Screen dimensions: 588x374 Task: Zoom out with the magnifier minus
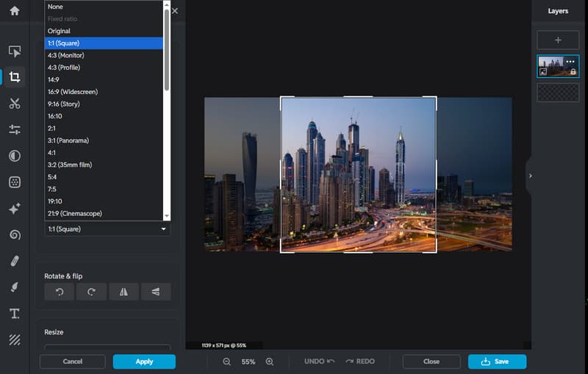tap(226, 362)
